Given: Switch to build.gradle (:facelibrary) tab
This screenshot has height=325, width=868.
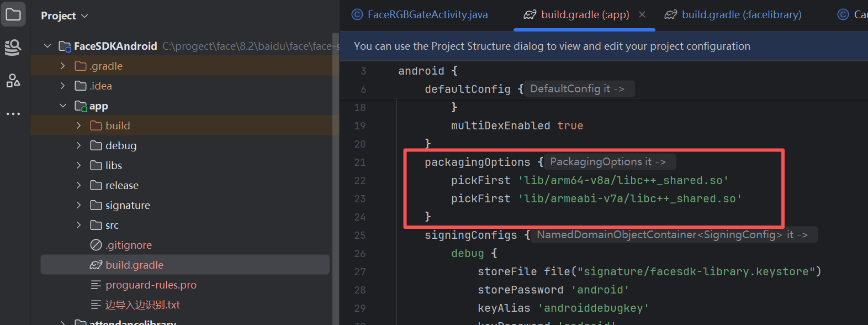Looking at the screenshot, I should (740, 15).
